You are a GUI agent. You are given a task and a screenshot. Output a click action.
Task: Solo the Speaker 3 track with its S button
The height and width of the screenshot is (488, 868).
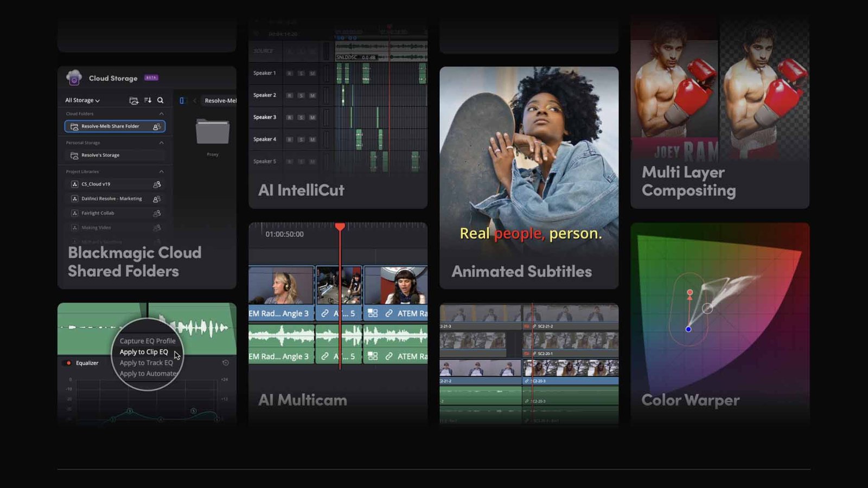pos(301,117)
